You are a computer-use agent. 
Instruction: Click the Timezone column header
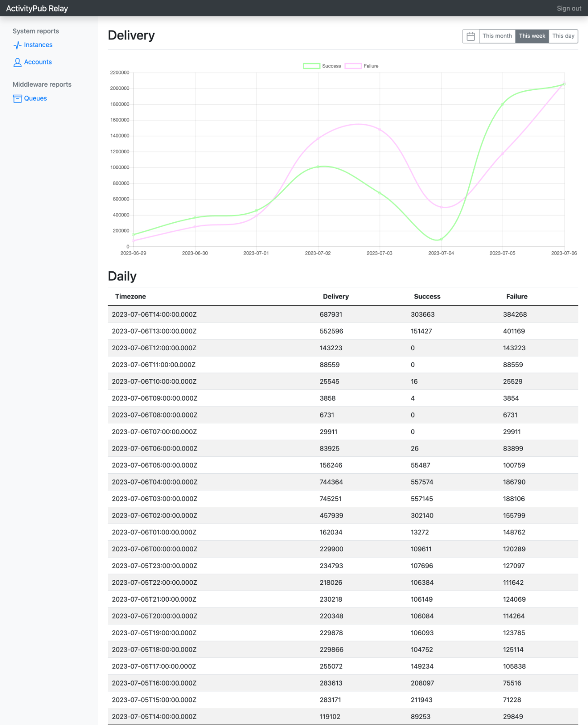(x=131, y=296)
